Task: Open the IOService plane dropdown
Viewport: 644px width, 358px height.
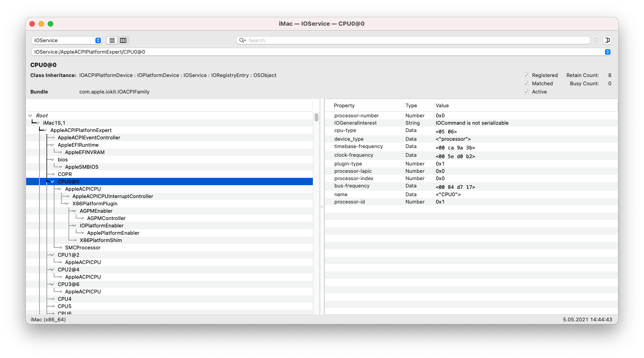Action: click(67, 40)
